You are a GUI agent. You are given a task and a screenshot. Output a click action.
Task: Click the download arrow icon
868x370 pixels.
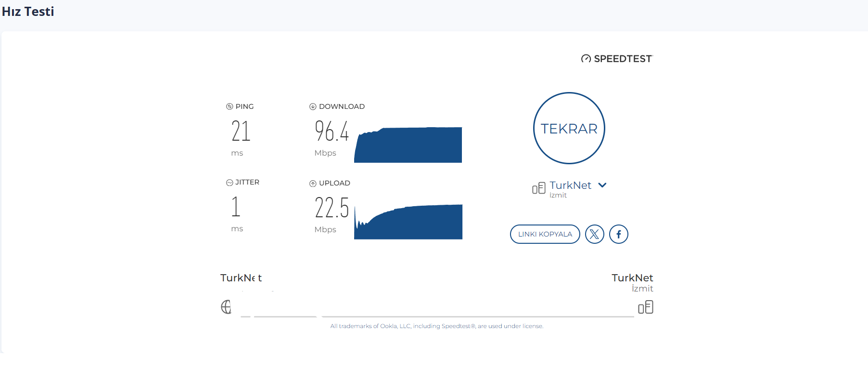(x=313, y=106)
